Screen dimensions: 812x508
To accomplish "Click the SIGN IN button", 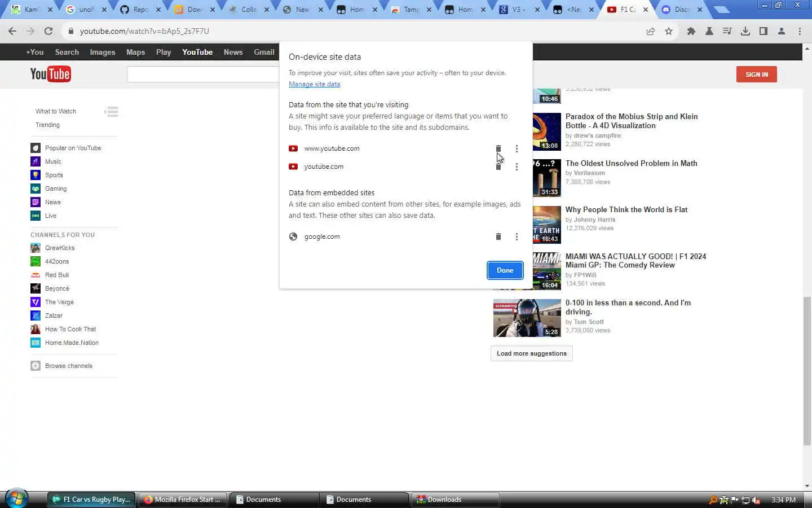I will [756, 75].
